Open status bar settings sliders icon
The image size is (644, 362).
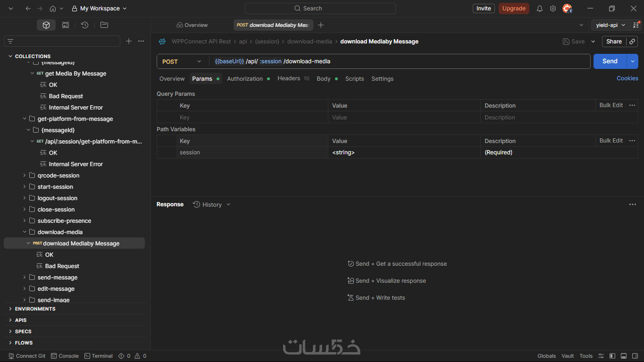[601, 356]
